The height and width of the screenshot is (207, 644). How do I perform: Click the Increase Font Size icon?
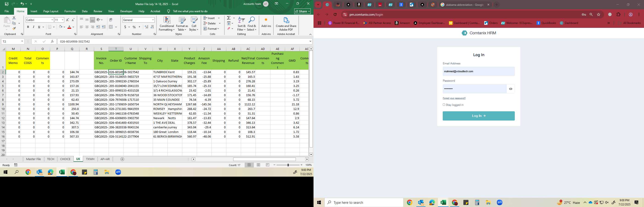pos(67,20)
